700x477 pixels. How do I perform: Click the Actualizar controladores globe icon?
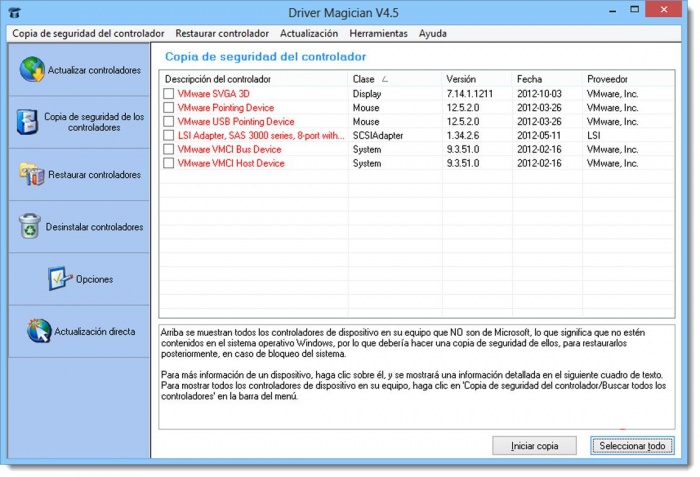coord(32,69)
